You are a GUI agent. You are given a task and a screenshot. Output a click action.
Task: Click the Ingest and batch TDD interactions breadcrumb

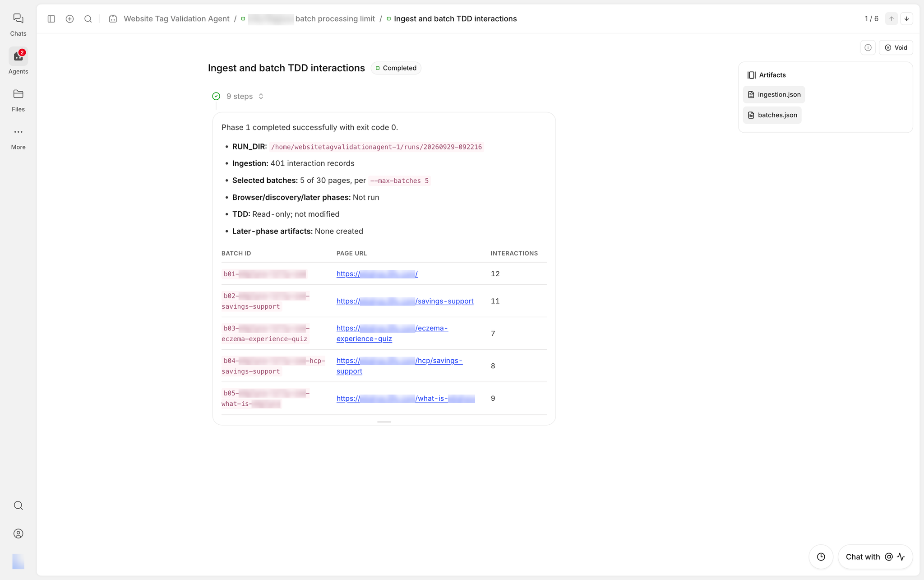[455, 19]
